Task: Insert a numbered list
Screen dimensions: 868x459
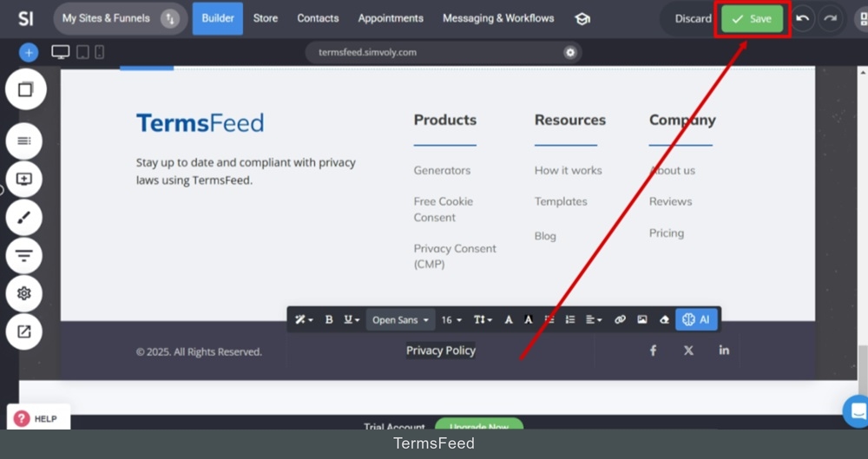Action: point(570,319)
